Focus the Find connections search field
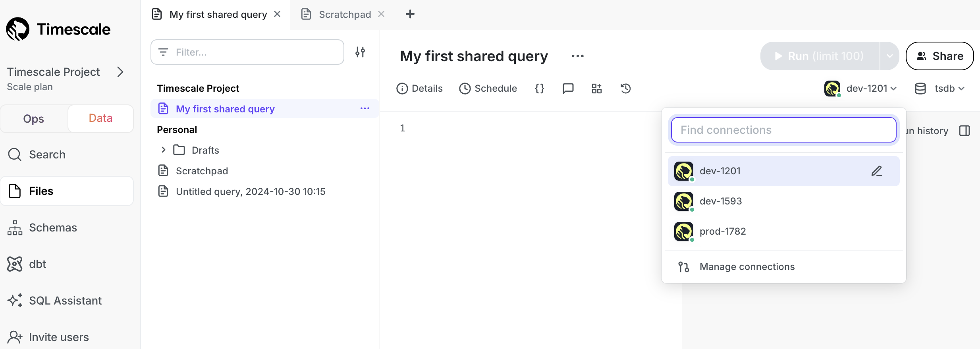 [784, 130]
